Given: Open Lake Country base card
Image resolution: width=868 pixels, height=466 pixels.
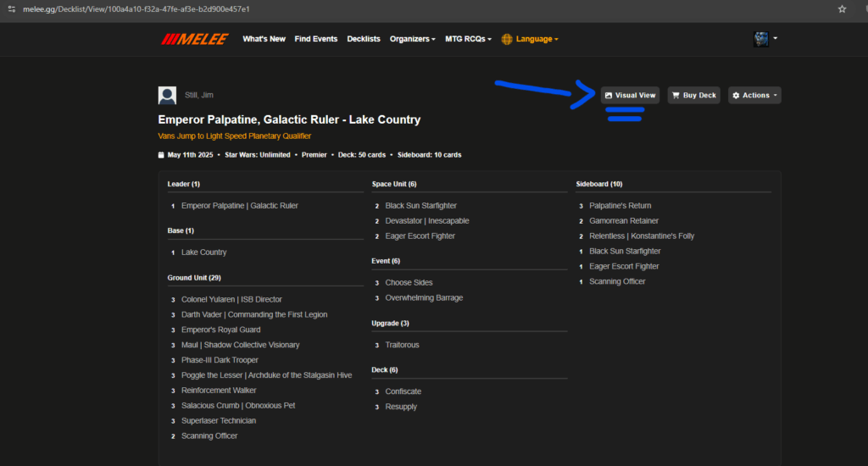Looking at the screenshot, I should [203, 252].
